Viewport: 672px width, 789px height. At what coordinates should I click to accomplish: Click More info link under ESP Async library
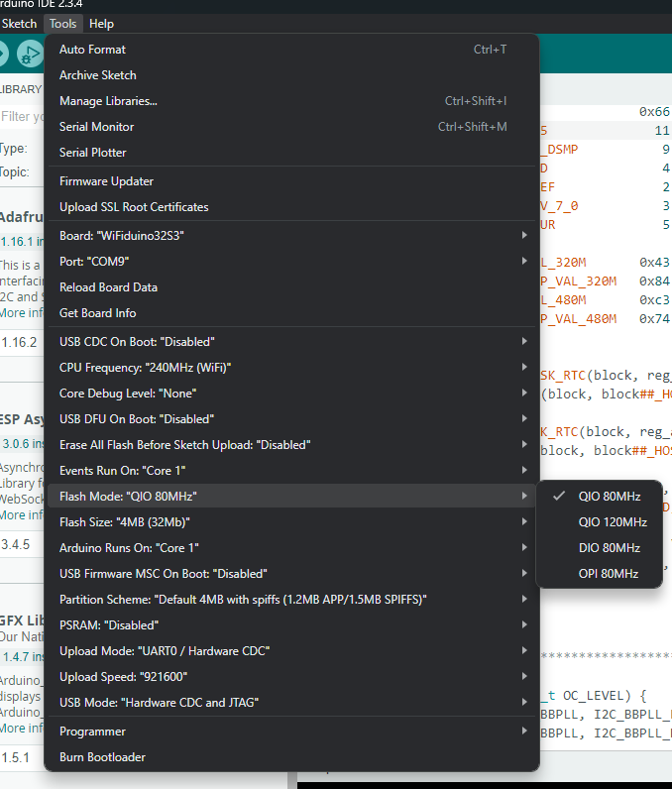coord(22,514)
